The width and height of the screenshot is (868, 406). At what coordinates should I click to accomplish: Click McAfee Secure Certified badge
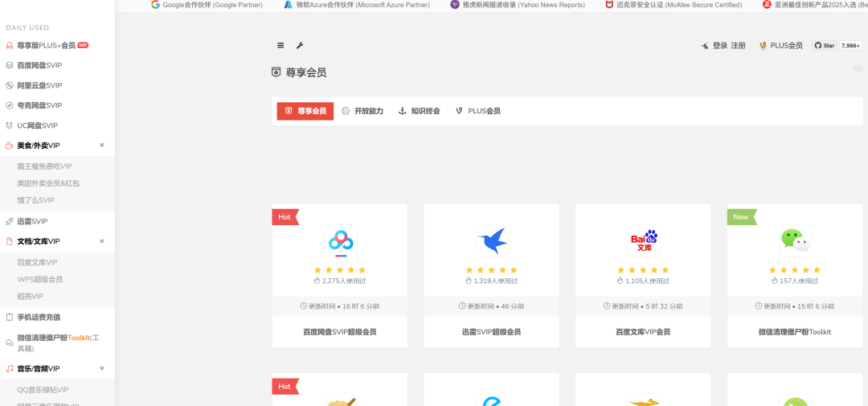tap(674, 5)
